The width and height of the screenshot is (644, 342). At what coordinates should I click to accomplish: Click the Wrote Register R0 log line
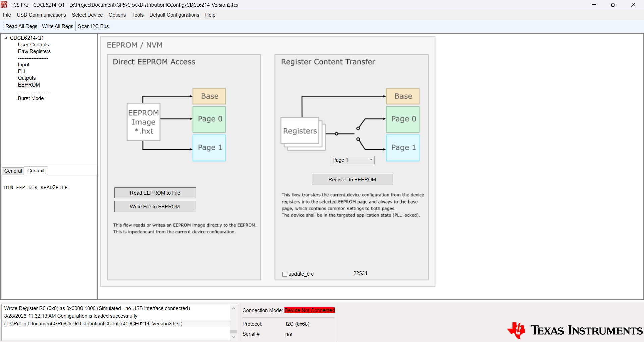coord(97,308)
